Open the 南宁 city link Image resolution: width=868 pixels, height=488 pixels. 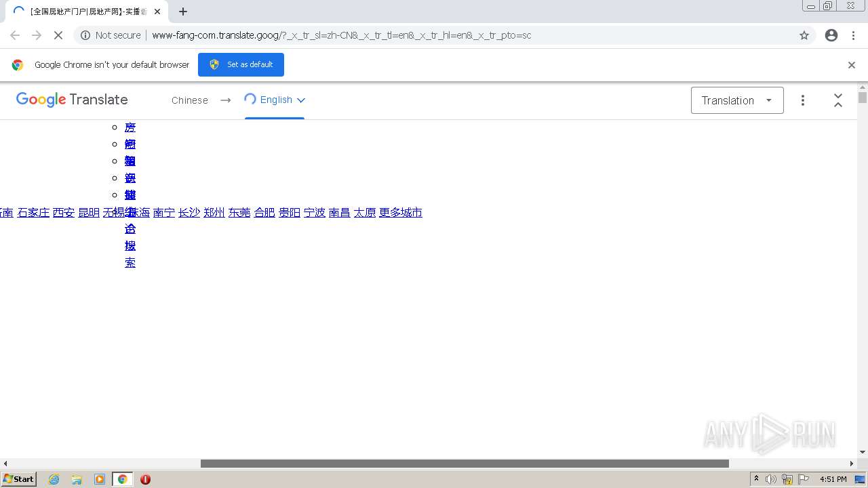tap(164, 213)
